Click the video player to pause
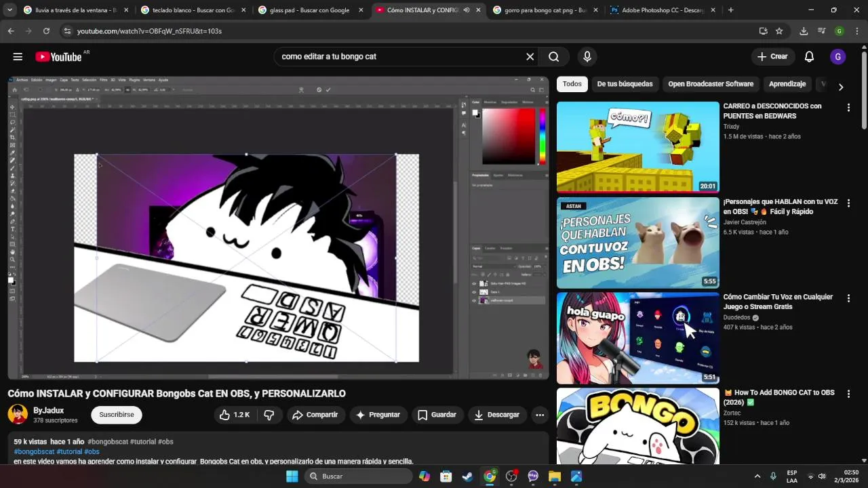Viewport: 868px width, 488px height. point(278,228)
